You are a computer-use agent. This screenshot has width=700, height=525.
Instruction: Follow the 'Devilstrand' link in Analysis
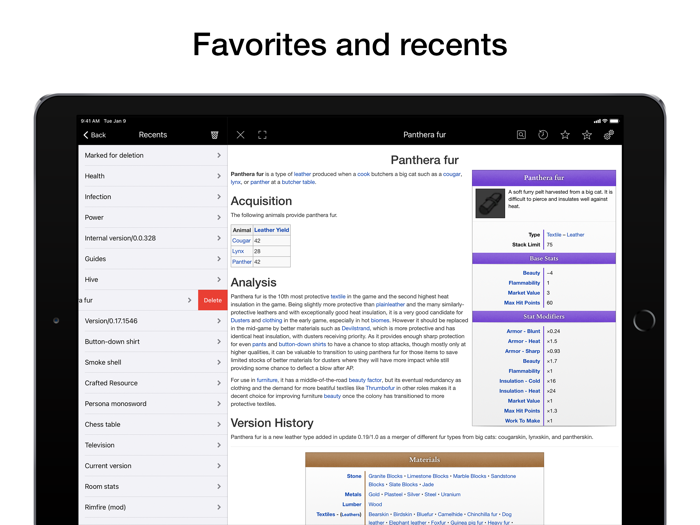356,329
